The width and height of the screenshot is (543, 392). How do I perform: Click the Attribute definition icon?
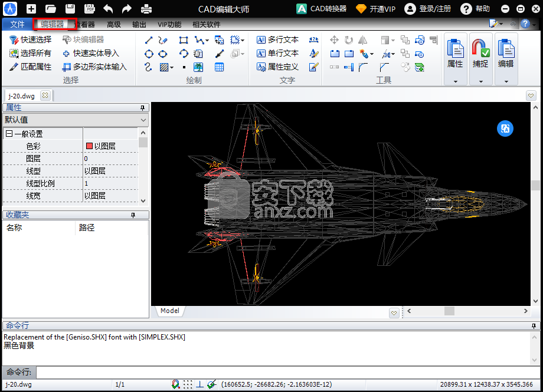(x=261, y=67)
